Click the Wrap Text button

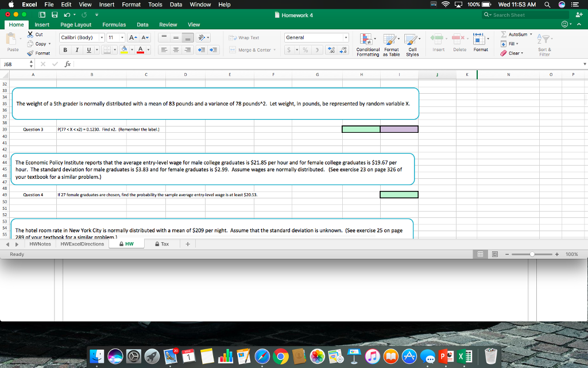tap(244, 37)
